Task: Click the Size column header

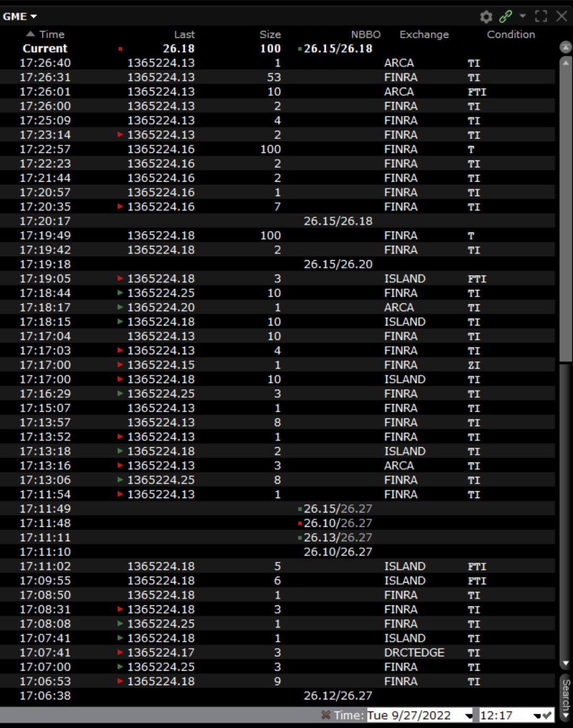Action: pos(270,35)
